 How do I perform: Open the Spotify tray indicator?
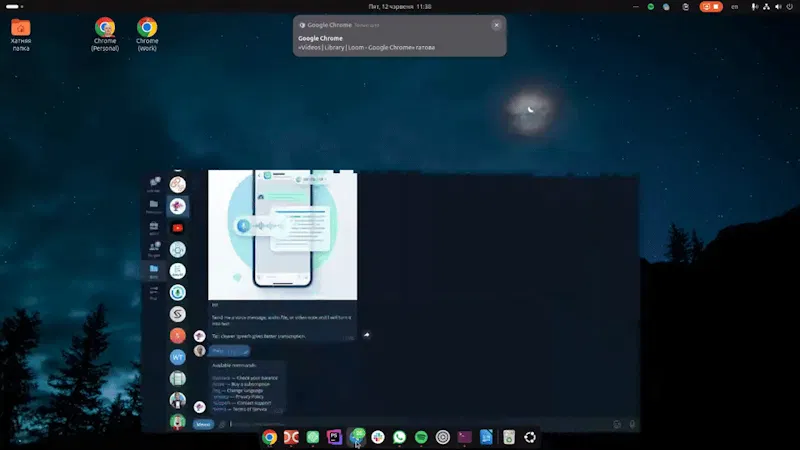click(x=651, y=7)
